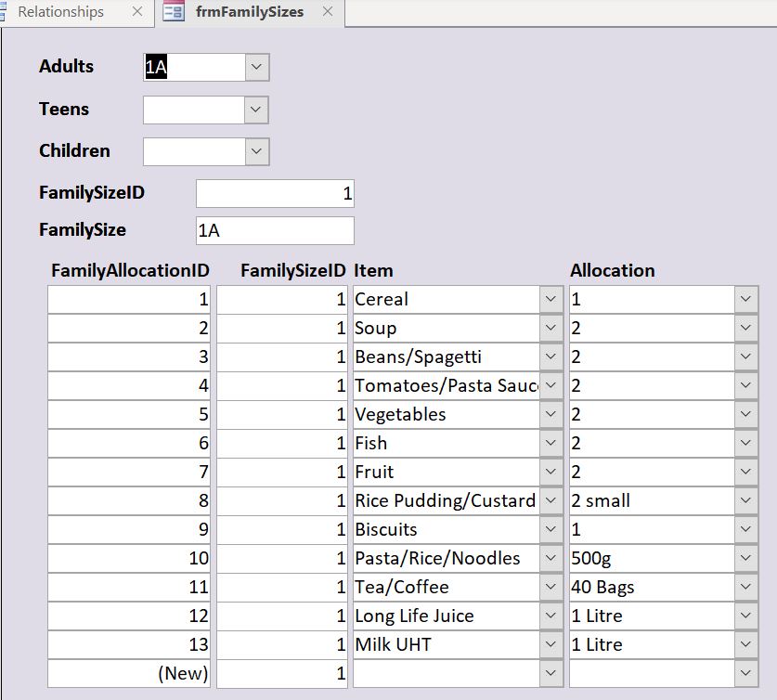Viewport: 777px width, 700px height.
Task: Click the FamilySize text field
Action: 275,230
